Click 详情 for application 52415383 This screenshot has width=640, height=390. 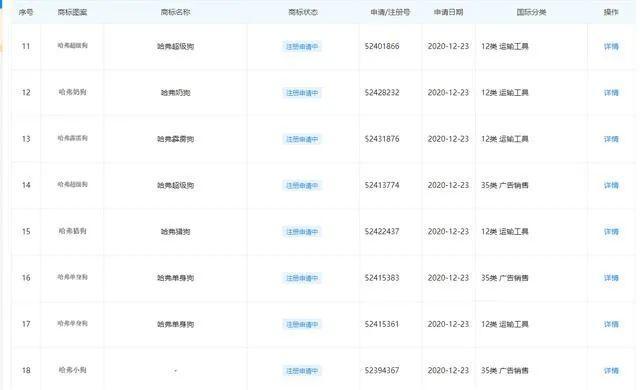611,278
